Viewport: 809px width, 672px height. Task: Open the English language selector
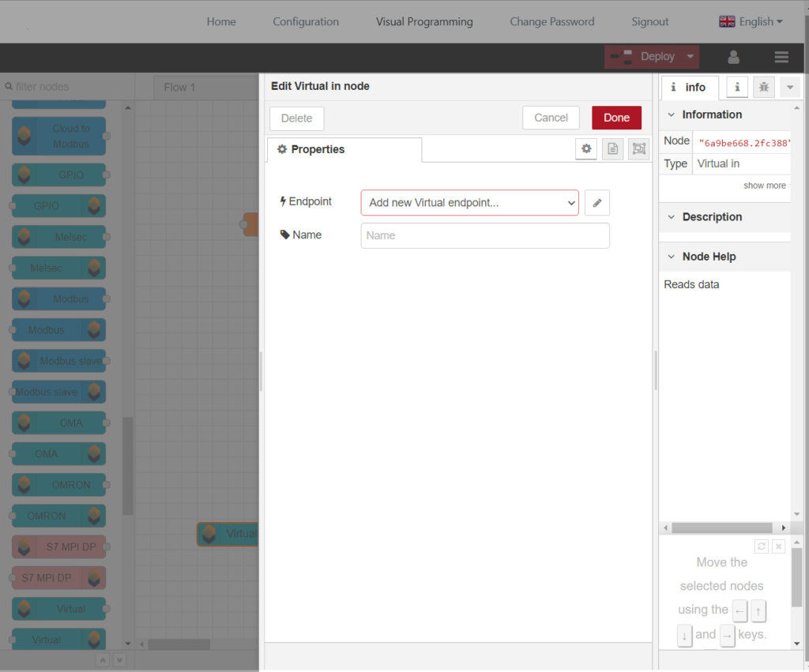[x=751, y=21]
